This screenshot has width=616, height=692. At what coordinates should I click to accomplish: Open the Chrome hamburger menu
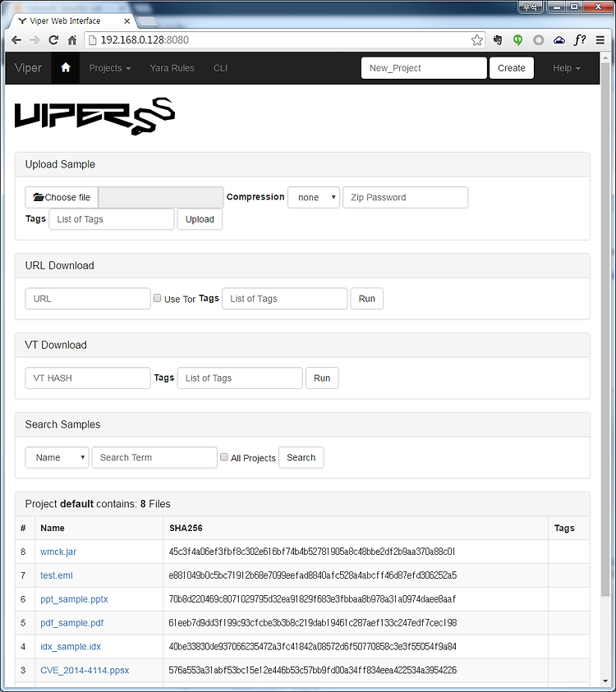coord(600,40)
